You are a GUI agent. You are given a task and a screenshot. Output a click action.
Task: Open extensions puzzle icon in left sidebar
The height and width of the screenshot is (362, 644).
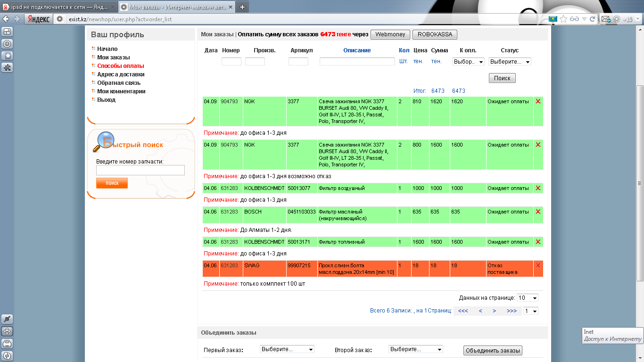(8, 67)
